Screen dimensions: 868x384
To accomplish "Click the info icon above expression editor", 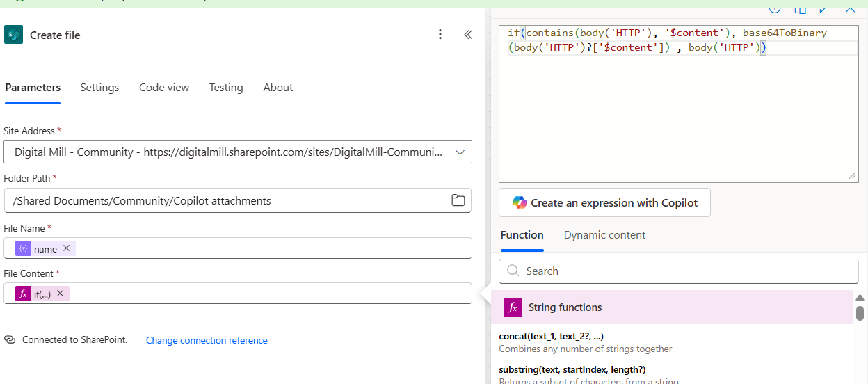I will (775, 8).
